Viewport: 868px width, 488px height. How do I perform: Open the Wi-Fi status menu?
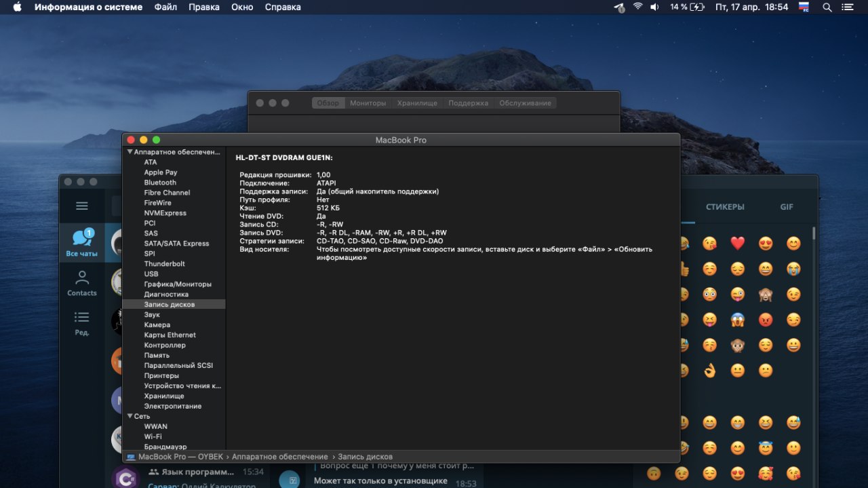pos(637,7)
